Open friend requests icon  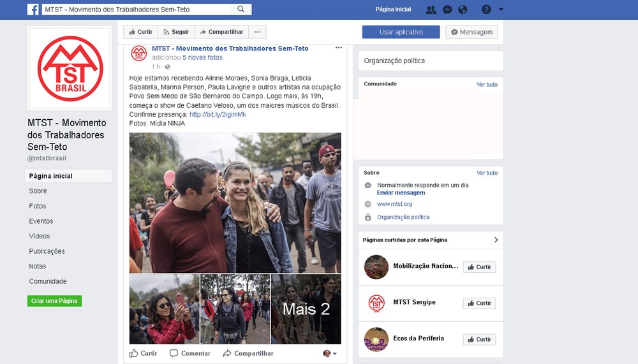click(431, 10)
